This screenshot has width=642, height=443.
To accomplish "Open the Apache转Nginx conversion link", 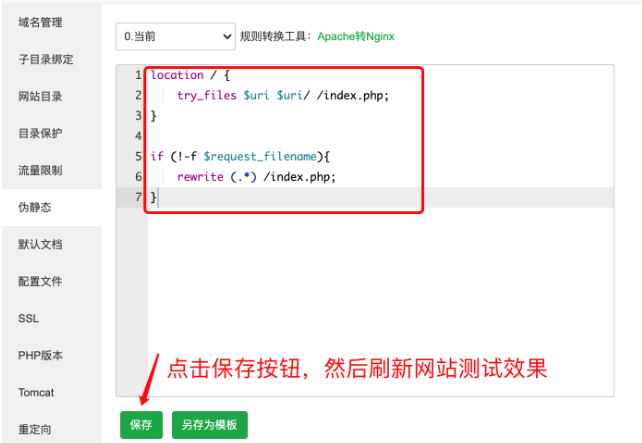I will click(355, 37).
